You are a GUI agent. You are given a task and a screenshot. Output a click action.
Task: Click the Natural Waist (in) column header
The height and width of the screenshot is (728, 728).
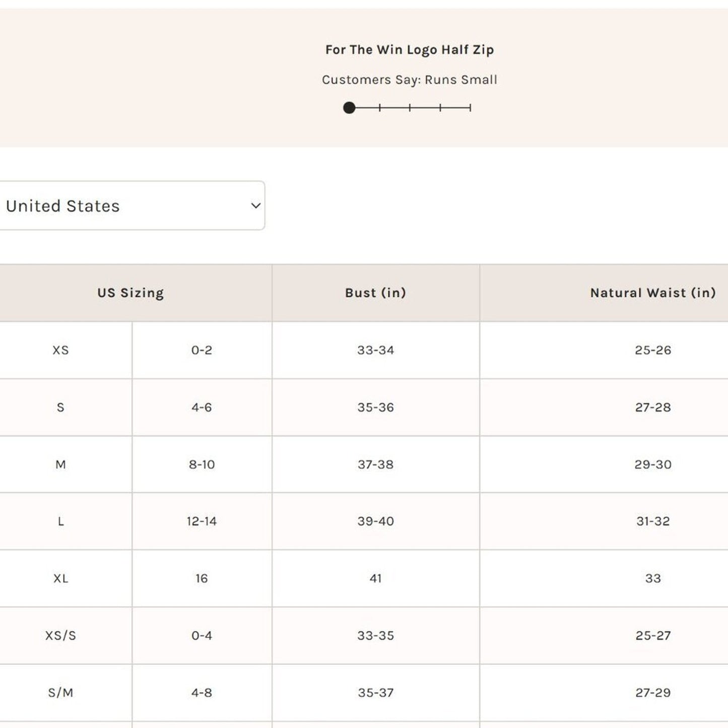pyautogui.click(x=652, y=293)
